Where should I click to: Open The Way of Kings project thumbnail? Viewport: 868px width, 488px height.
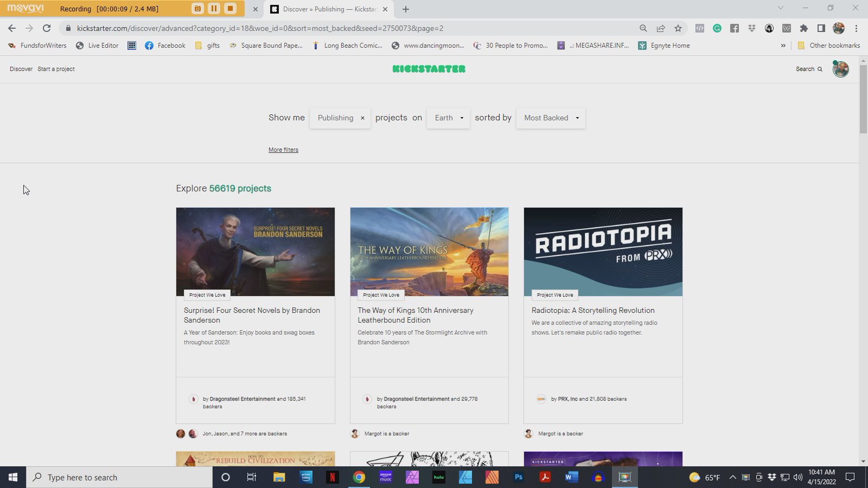(x=429, y=252)
